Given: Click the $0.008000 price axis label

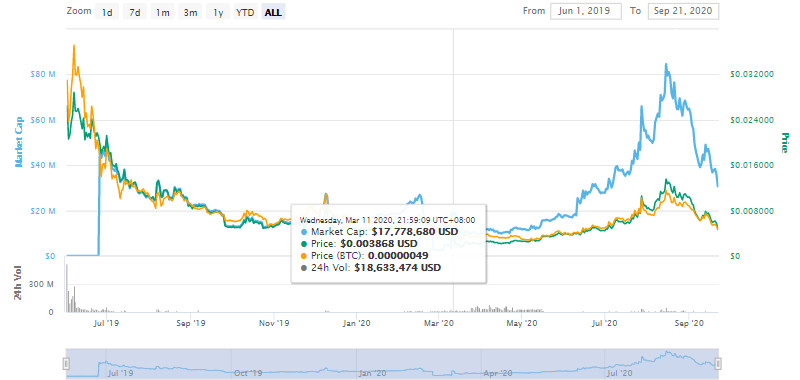Looking at the screenshot, I should 753,211.
